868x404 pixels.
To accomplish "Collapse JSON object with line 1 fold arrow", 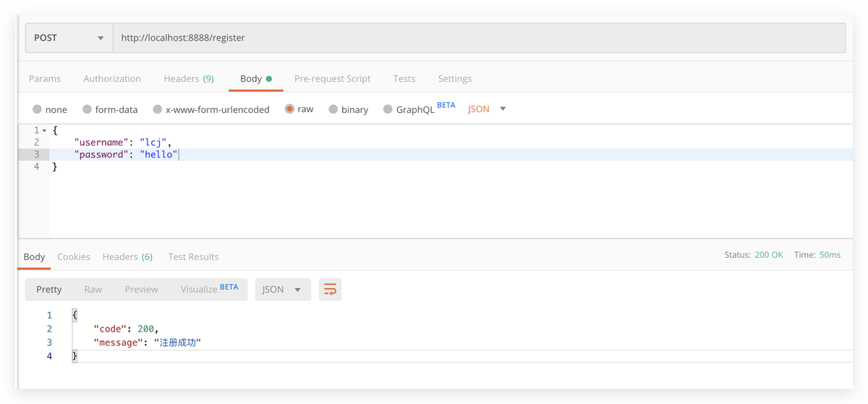I will pos(44,131).
